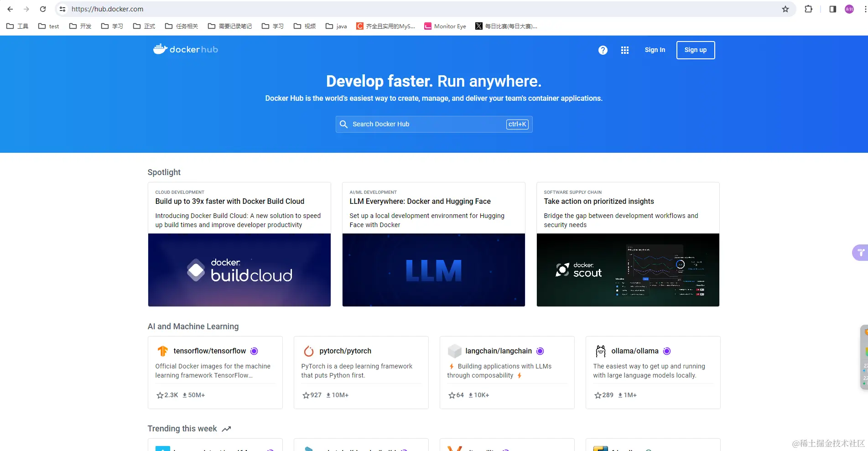
Task: Click the Sign In link
Action: tap(655, 50)
